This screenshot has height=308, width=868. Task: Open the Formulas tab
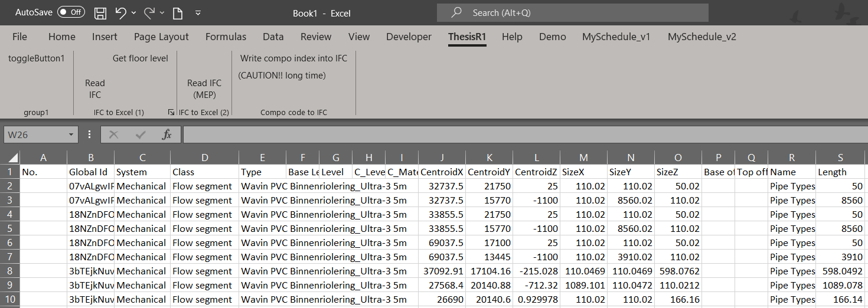(x=226, y=37)
